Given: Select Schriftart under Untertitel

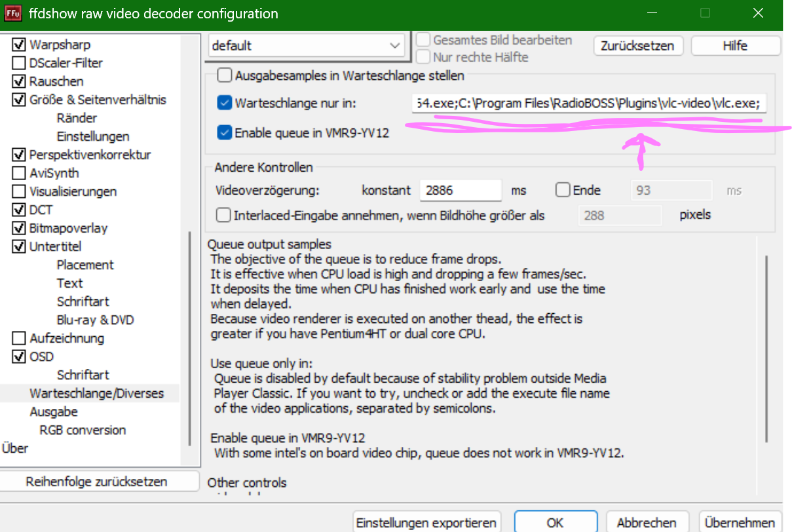Looking at the screenshot, I should coord(83,302).
